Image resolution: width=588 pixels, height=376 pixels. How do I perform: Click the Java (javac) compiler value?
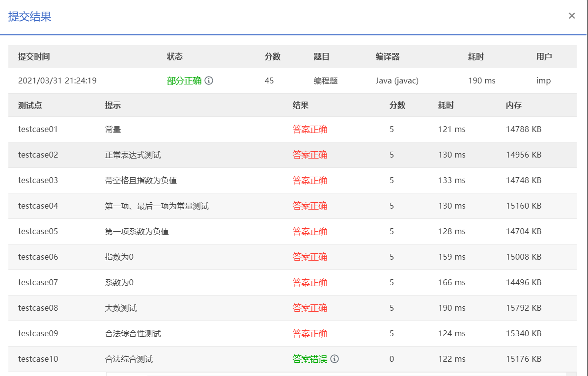click(x=397, y=81)
